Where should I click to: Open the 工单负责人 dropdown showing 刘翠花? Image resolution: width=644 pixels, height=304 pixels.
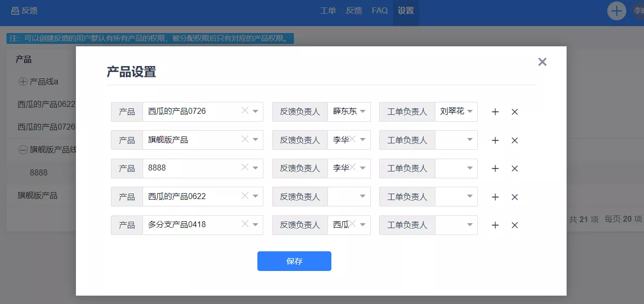tap(469, 111)
